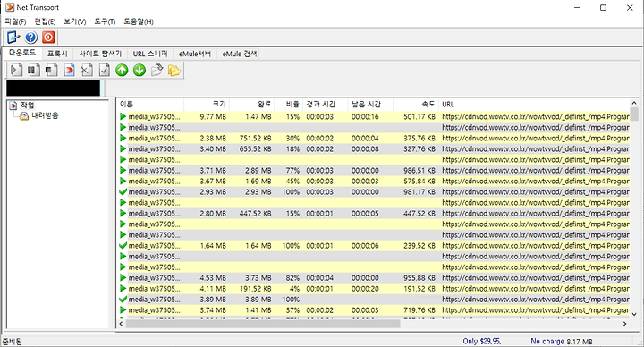Click the green checkmark icon on the 3.89 MB row
The image size is (644, 347).
pos(123,300)
